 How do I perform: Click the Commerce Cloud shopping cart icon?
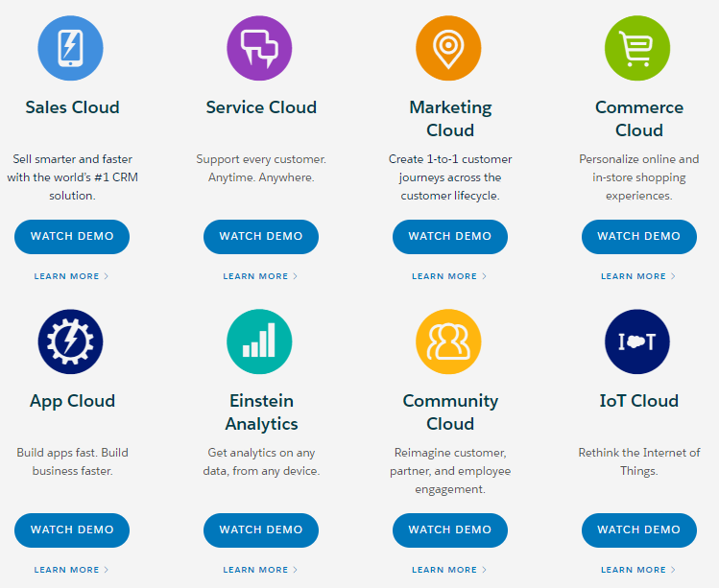(638, 48)
